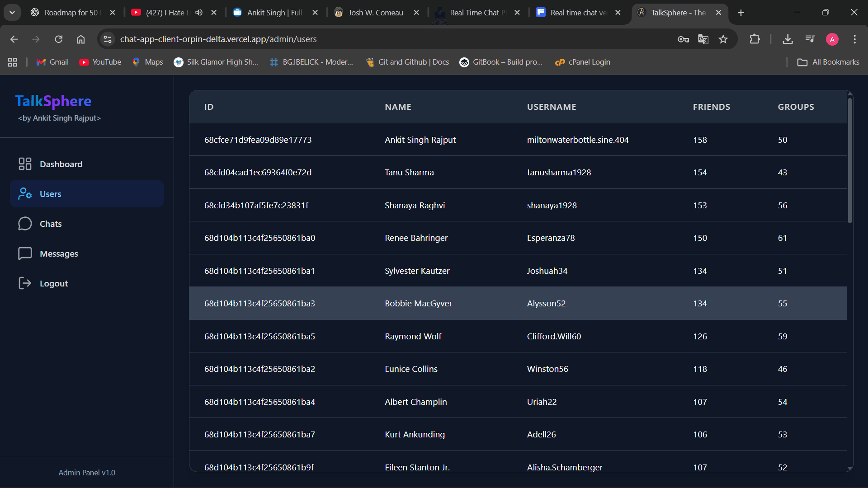The height and width of the screenshot is (488, 868).
Task: Bookmark this page with the star icon
Action: pos(723,39)
